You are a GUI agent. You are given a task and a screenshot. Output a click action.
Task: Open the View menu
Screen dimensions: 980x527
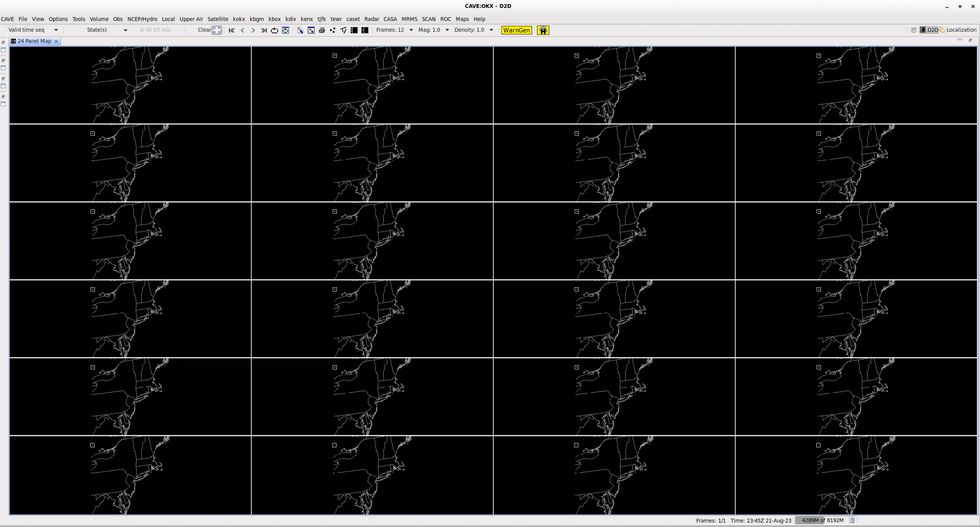(38, 19)
